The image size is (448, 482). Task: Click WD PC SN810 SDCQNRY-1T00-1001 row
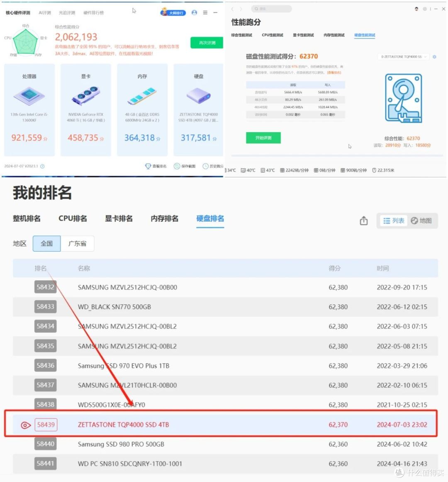point(225,463)
